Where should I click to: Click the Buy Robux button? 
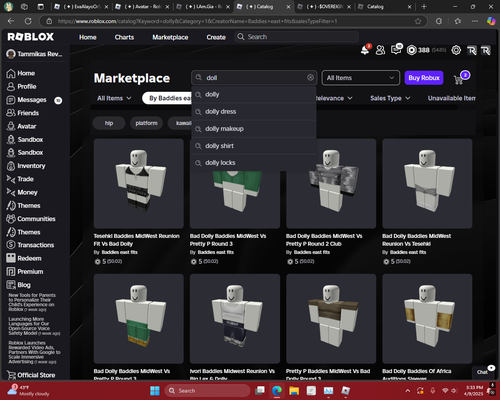[424, 78]
